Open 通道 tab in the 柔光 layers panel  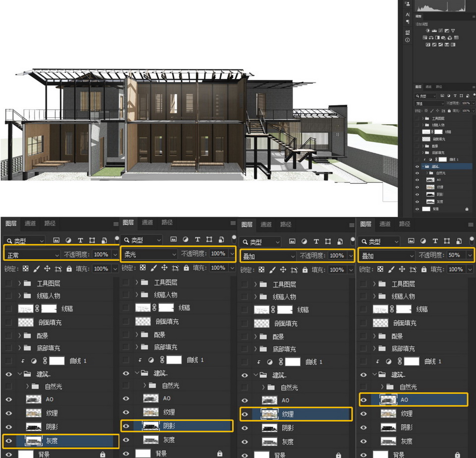coord(147,223)
